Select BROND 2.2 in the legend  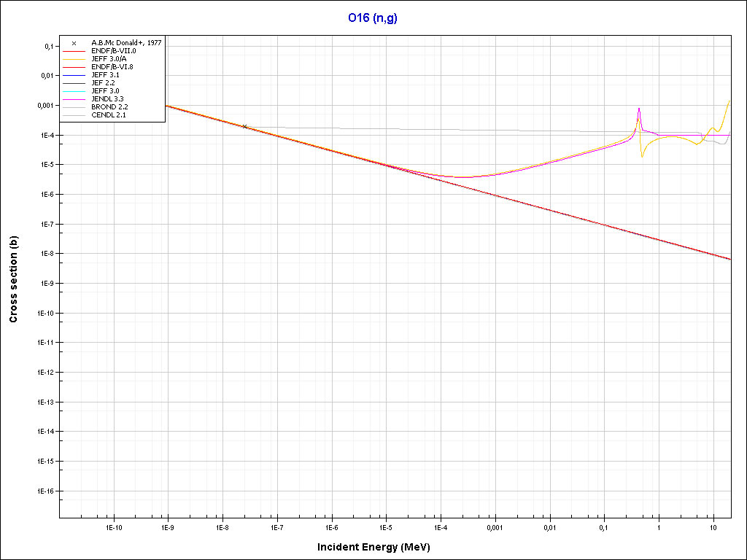pos(111,106)
